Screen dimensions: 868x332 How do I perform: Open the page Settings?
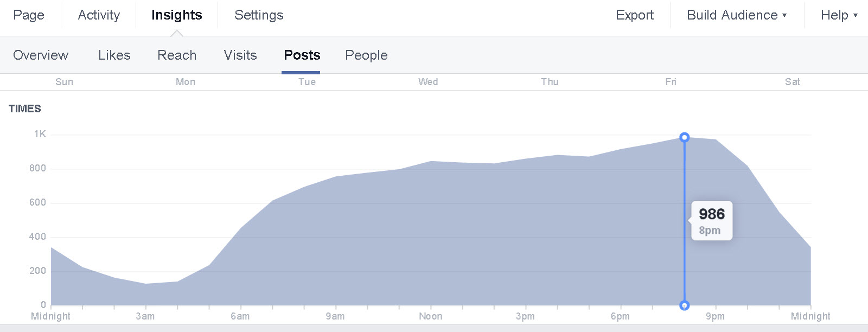[258, 15]
